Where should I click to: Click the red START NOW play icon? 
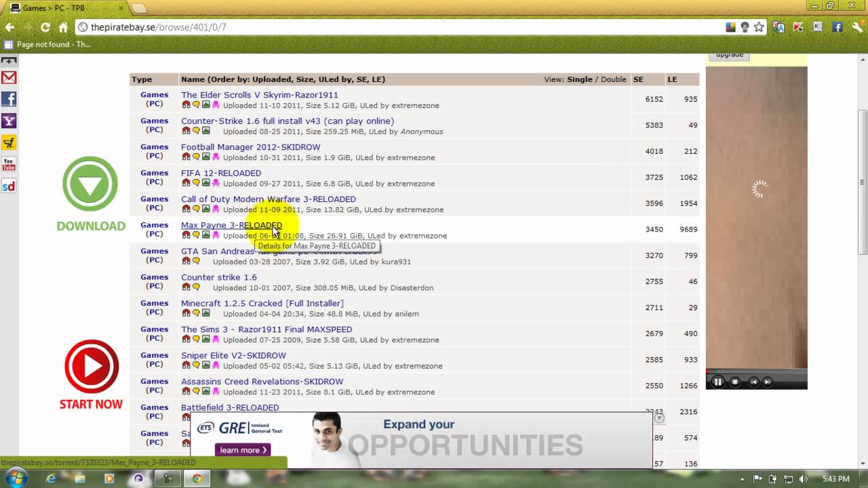click(92, 367)
